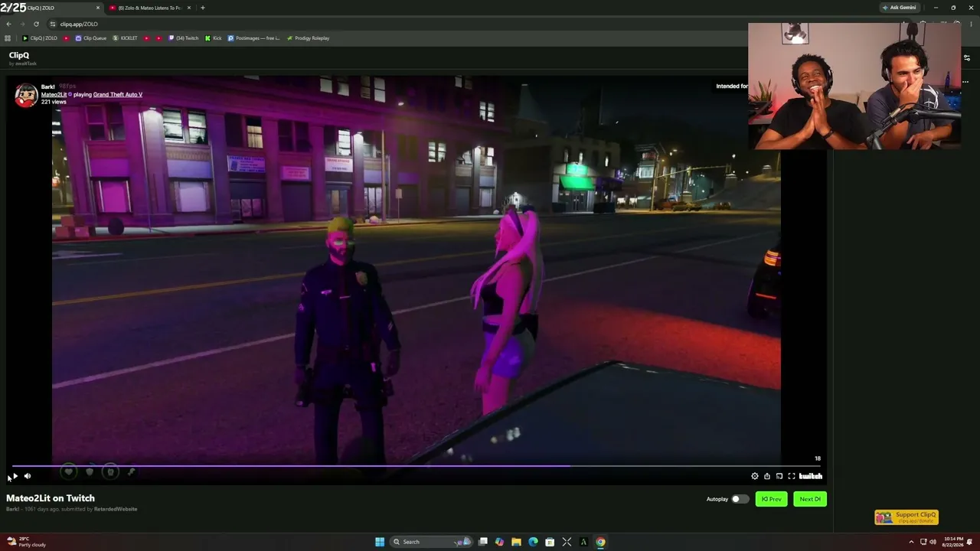
Task: Open the Prodigy Roleplay bookmark
Action: [x=308, y=38]
